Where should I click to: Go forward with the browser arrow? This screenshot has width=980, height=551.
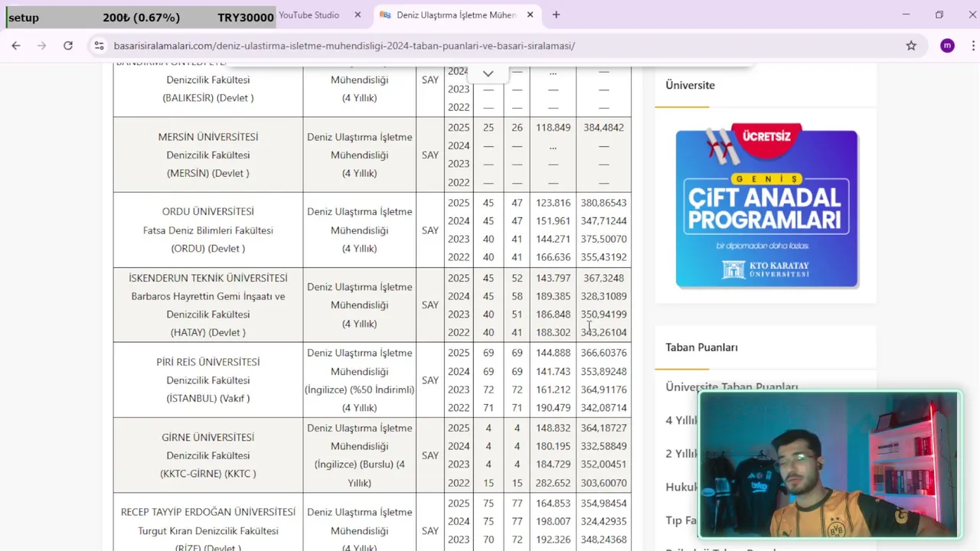[x=42, y=46]
